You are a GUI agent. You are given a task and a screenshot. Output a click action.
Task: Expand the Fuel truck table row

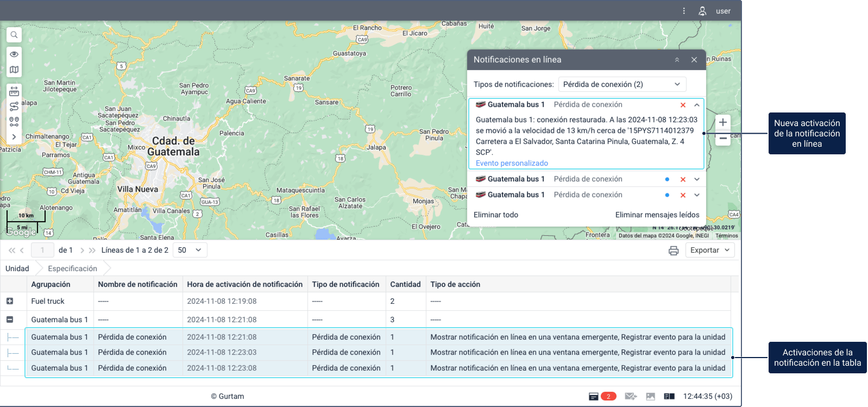[10, 301]
